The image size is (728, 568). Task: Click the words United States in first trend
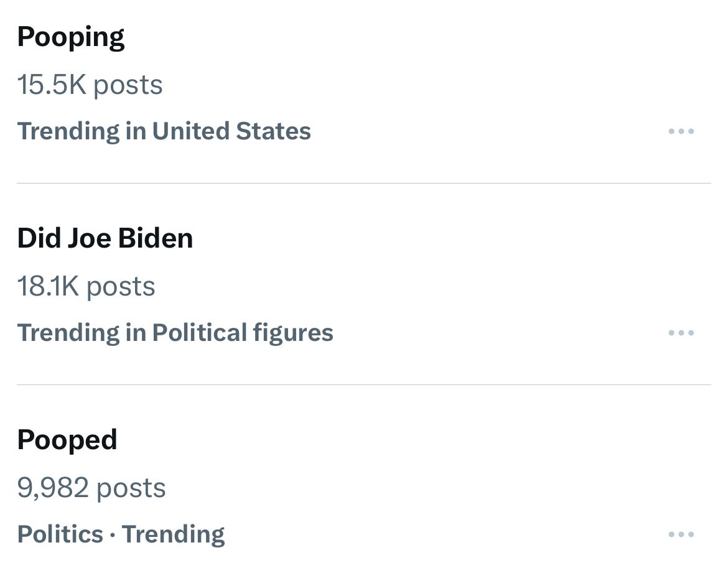tap(231, 131)
